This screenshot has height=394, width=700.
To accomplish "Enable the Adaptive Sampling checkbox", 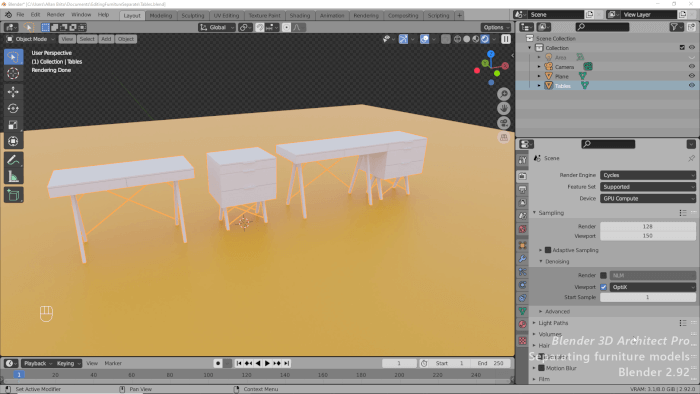I will tap(548, 250).
